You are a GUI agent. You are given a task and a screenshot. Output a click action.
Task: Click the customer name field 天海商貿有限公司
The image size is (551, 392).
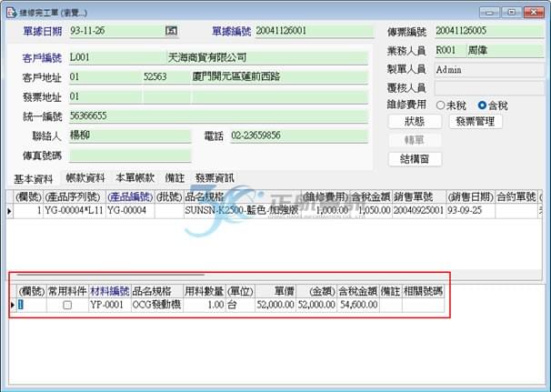267,57
